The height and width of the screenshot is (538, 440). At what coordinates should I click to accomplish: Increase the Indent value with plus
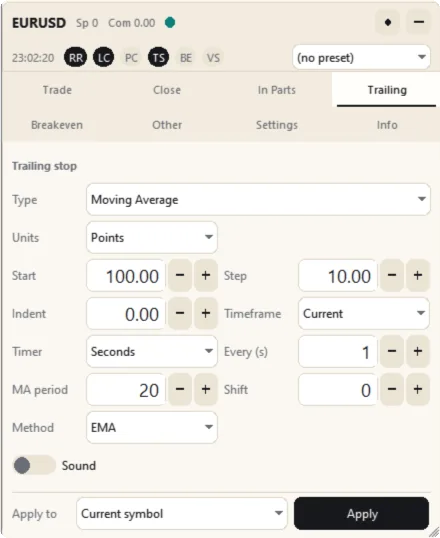coord(206,314)
